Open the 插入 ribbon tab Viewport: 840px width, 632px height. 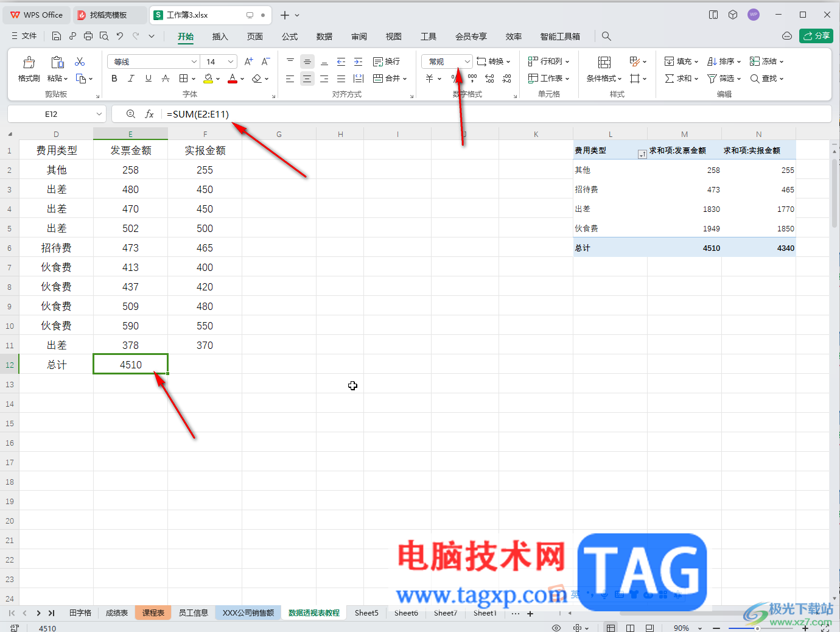coord(220,37)
